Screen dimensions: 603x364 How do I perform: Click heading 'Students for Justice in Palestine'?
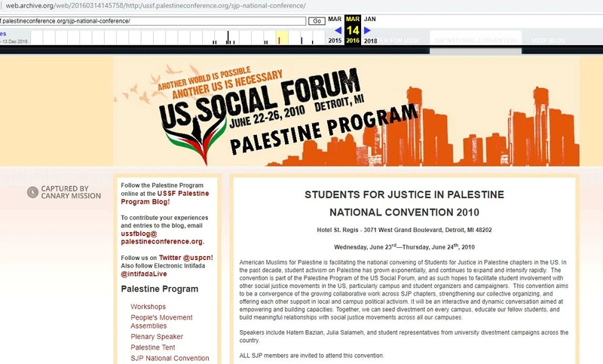coord(404,194)
